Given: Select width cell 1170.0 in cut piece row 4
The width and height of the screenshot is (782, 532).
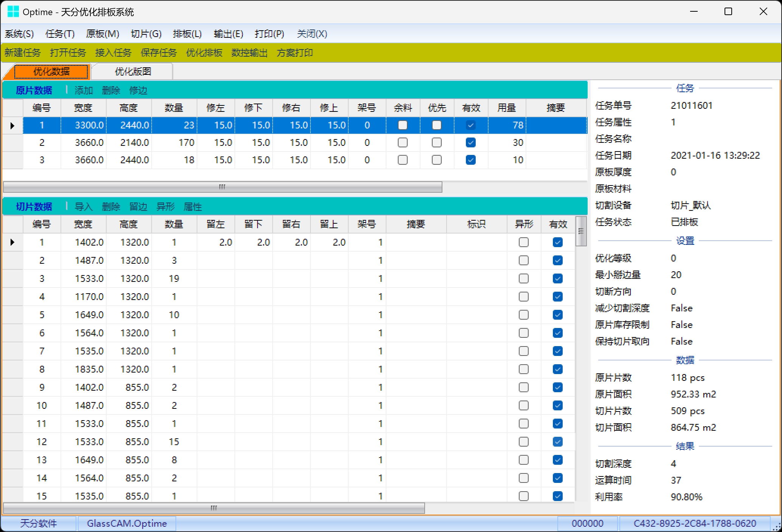Looking at the screenshot, I should (x=84, y=297).
